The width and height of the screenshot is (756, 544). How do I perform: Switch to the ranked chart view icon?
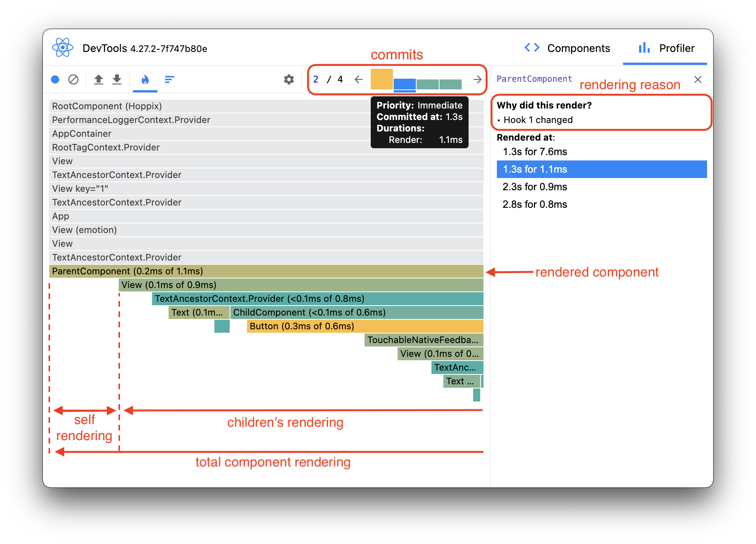(x=169, y=79)
